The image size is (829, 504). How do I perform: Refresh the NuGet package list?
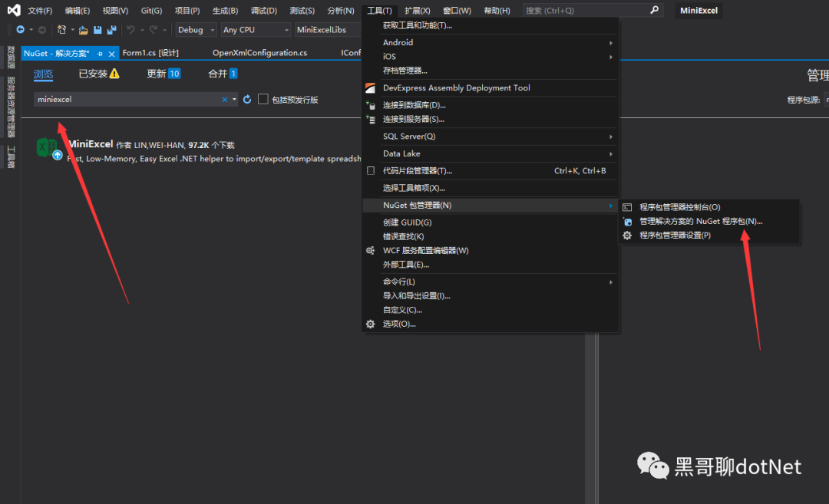247,99
